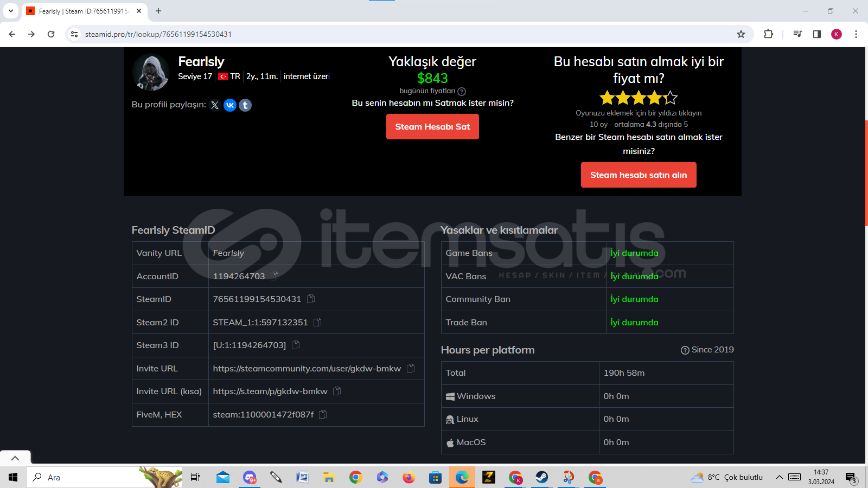Share profile on Tumblr
The width and height of the screenshot is (868, 488).
tap(245, 105)
